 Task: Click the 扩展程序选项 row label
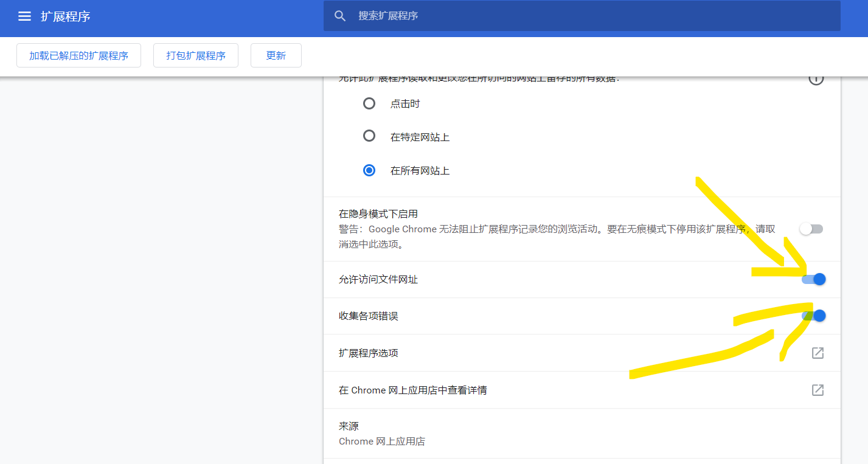(369, 353)
